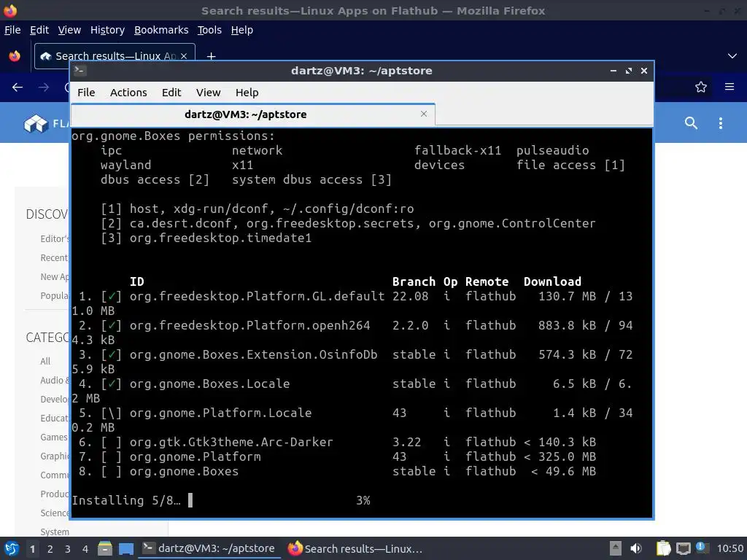The image size is (747, 560).
Task: Click org.freedesktop.timedate1 in the terminal output
Action: [x=220, y=238]
